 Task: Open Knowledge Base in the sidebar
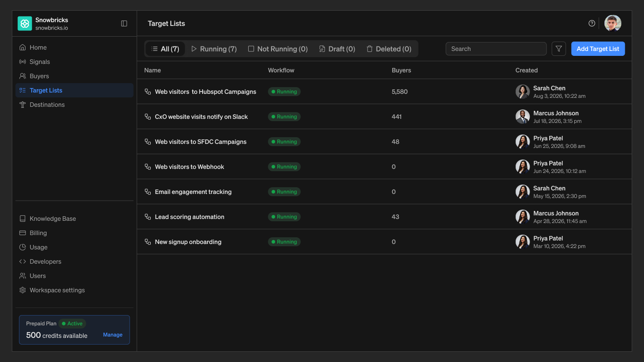74,219
